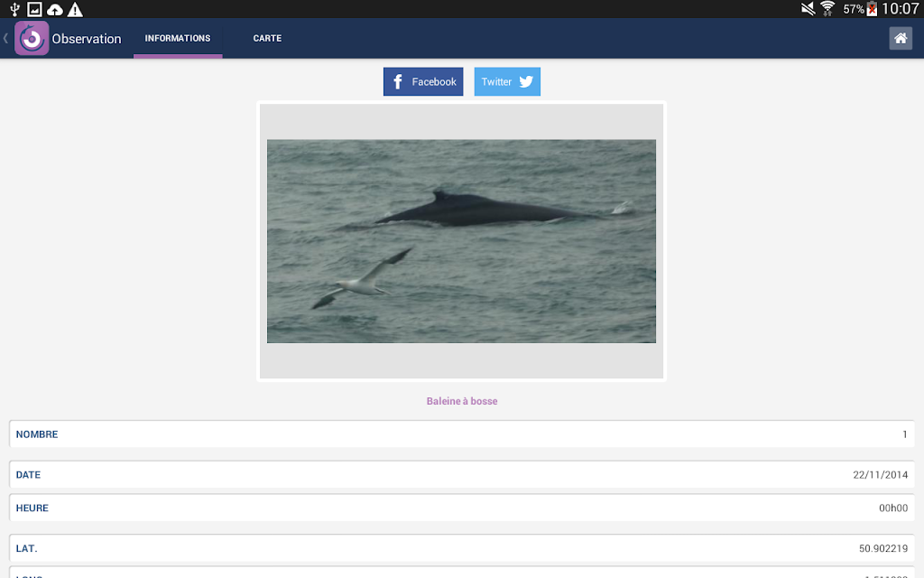The height and width of the screenshot is (578, 924).
Task: Switch to the CARTE tab
Action: click(x=267, y=38)
